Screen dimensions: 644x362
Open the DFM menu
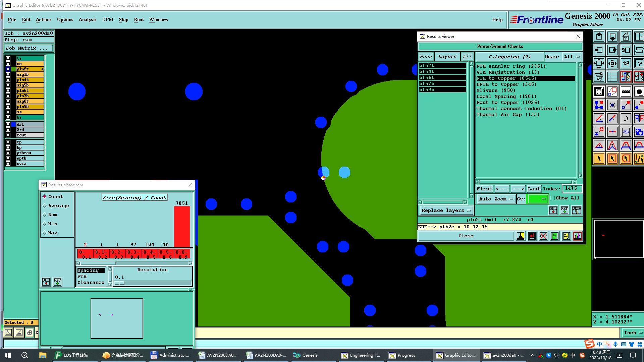(x=107, y=19)
